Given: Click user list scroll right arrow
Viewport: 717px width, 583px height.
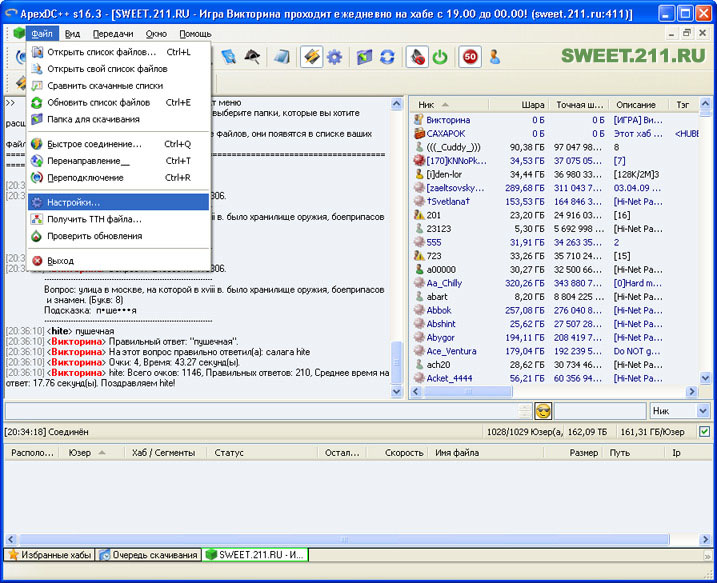Looking at the screenshot, I should 691,391.
